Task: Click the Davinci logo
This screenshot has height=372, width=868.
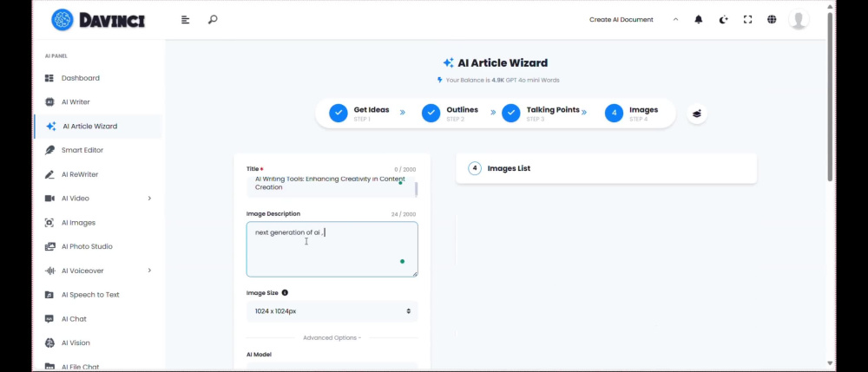Action: pyautogui.click(x=98, y=20)
